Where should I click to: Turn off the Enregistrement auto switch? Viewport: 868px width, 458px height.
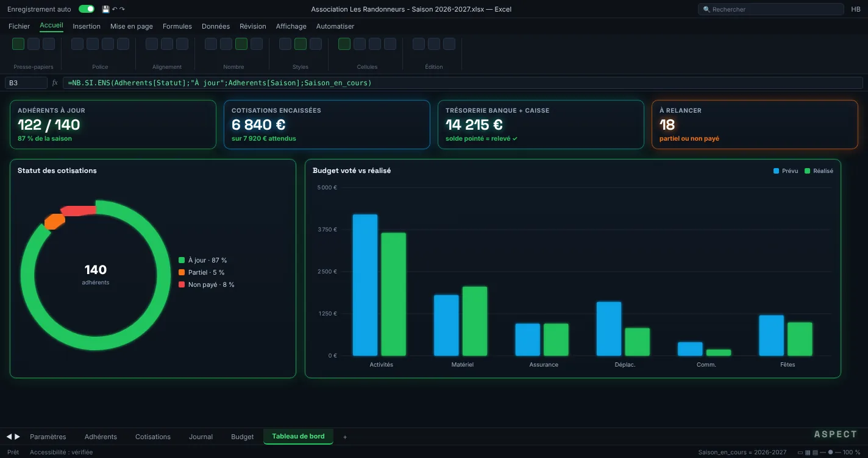click(x=87, y=9)
